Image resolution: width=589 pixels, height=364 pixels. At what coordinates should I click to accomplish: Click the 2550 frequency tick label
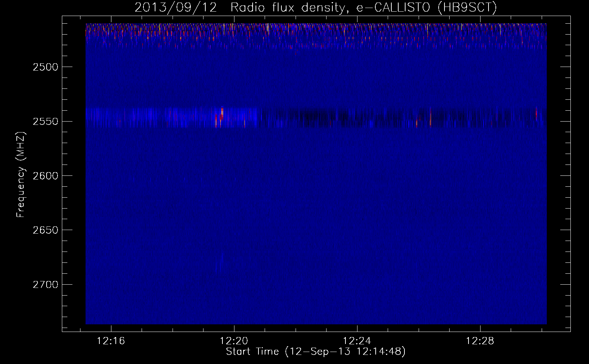[45, 122]
